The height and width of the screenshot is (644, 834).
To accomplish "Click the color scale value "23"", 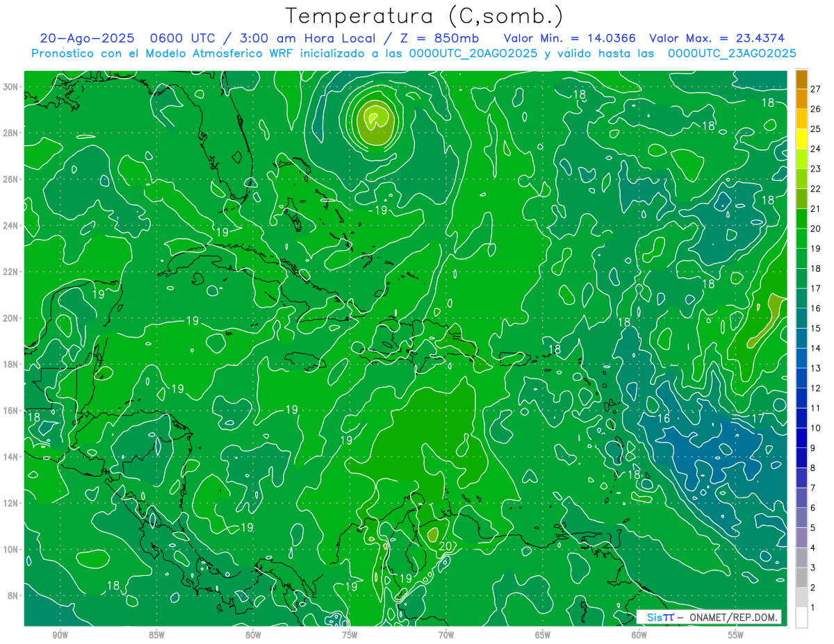I will (x=815, y=169).
